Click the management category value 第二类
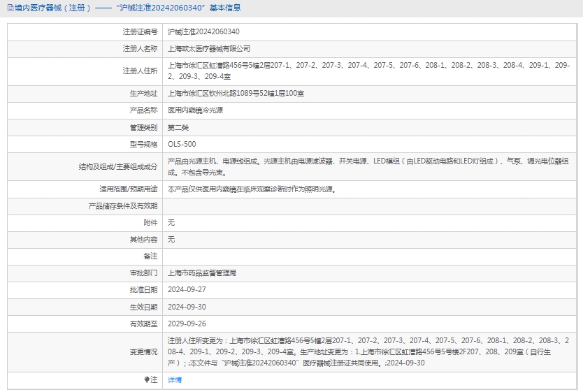The width and height of the screenshot is (583, 392). click(x=178, y=127)
